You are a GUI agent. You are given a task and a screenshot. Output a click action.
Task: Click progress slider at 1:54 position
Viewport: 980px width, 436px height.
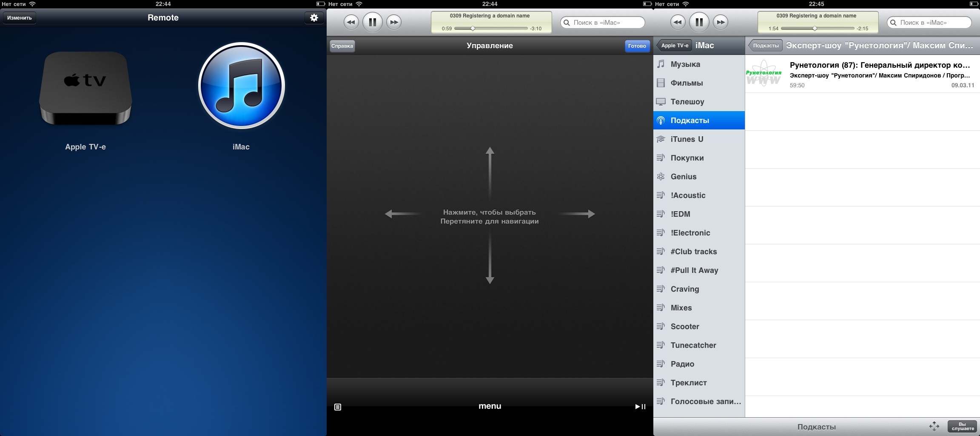pyautogui.click(x=815, y=29)
